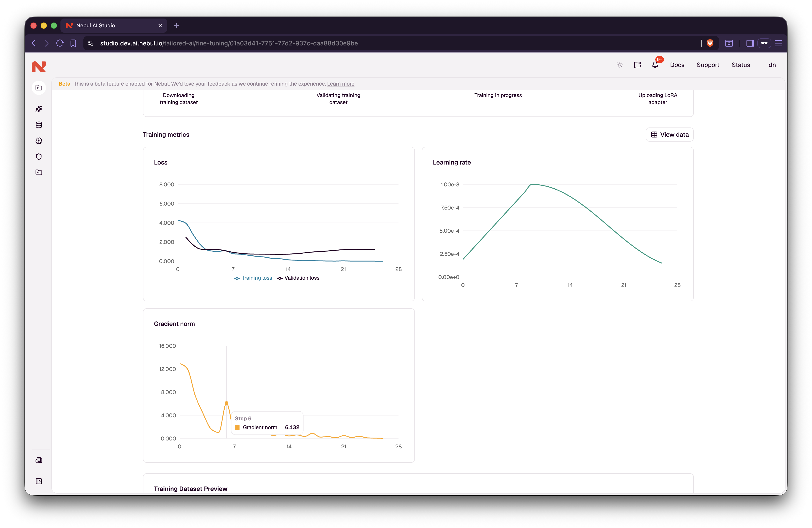Open the shield icon in sidebar

39,157
